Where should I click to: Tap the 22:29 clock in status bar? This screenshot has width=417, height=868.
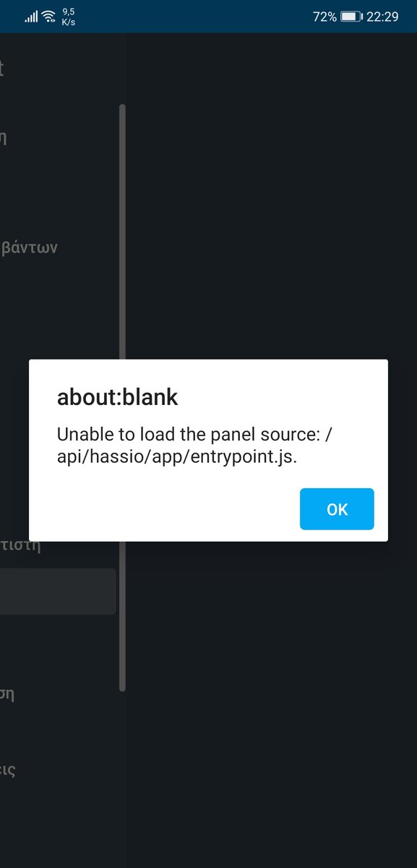382,17
